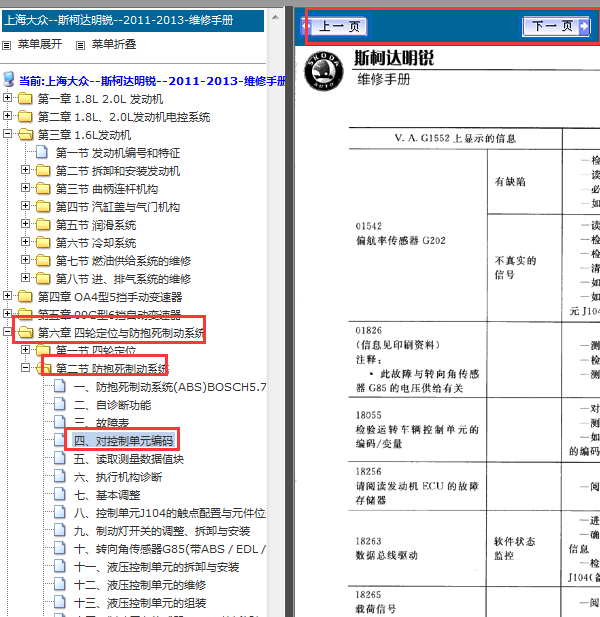Click folder icon of 第六节 冷却系统
This screenshot has width=600, height=617.
point(43,243)
